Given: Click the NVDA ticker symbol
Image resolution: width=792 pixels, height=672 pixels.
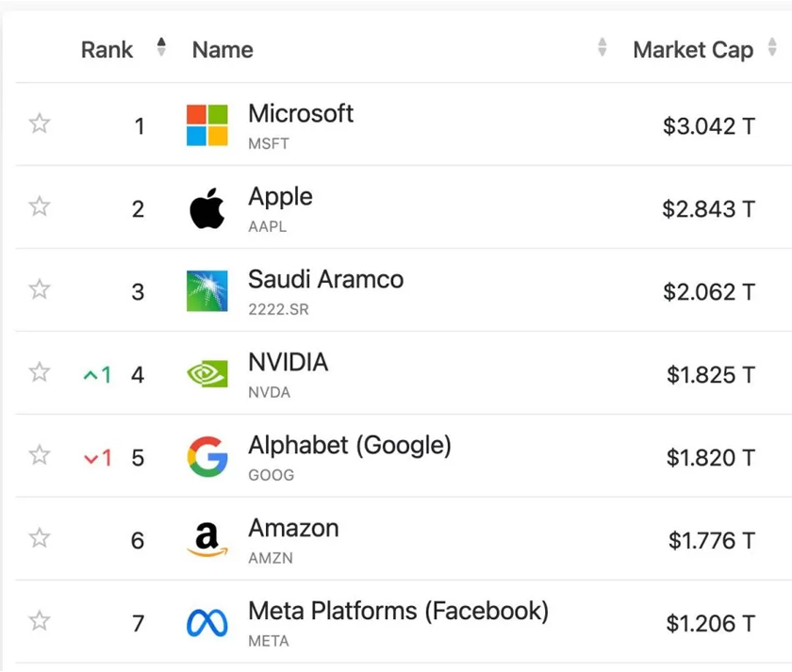Looking at the screenshot, I should point(269,392).
